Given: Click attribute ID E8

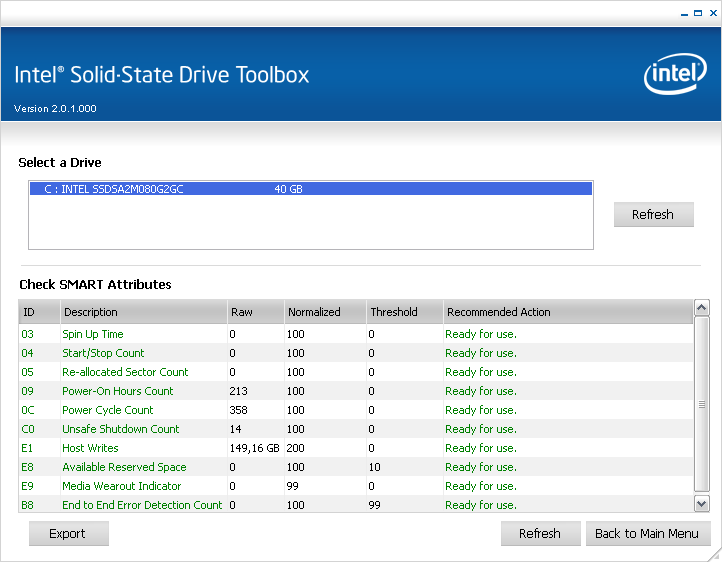Looking at the screenshot, I should click(x=28, y=467).
